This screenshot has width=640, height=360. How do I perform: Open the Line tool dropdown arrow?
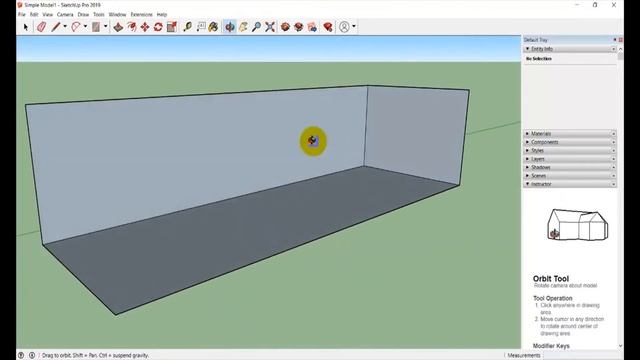(x=65, y=27)
